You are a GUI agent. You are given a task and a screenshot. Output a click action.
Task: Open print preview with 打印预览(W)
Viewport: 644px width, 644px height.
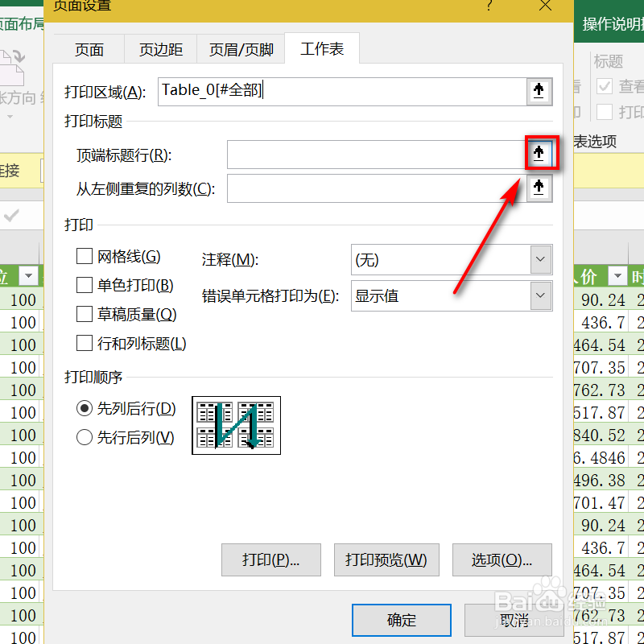tap(386, 559)
